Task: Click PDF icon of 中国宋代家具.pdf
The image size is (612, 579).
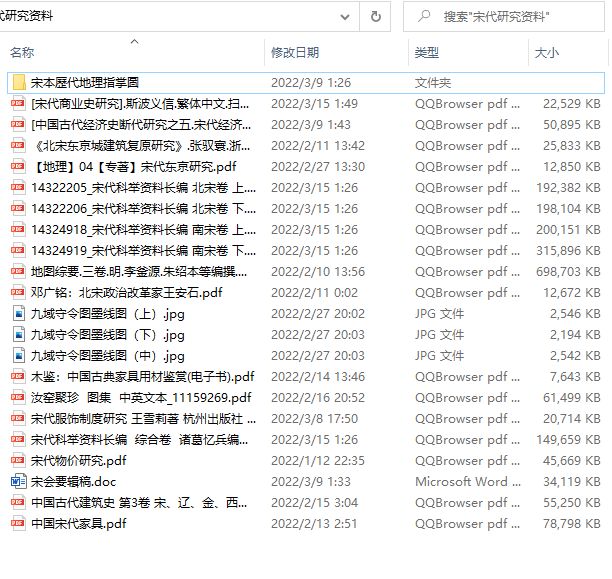Action: pyautogui.click(x=18, y=524)
